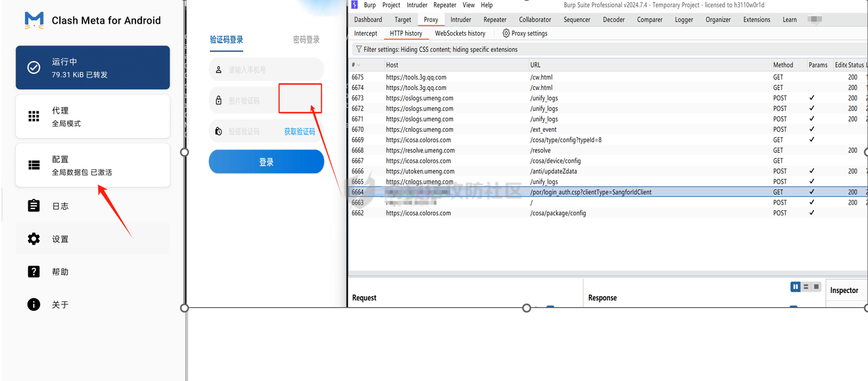Click the settings gear icon in Clash

click(x=34, y=239)
